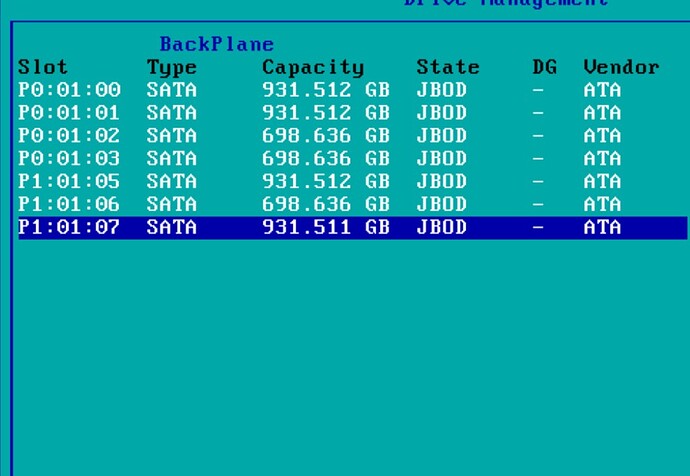Click 698.636 GB capacity of P1:01:06
Image resolution: width=690 pixels, height=476 pixels.
(326, 205)
